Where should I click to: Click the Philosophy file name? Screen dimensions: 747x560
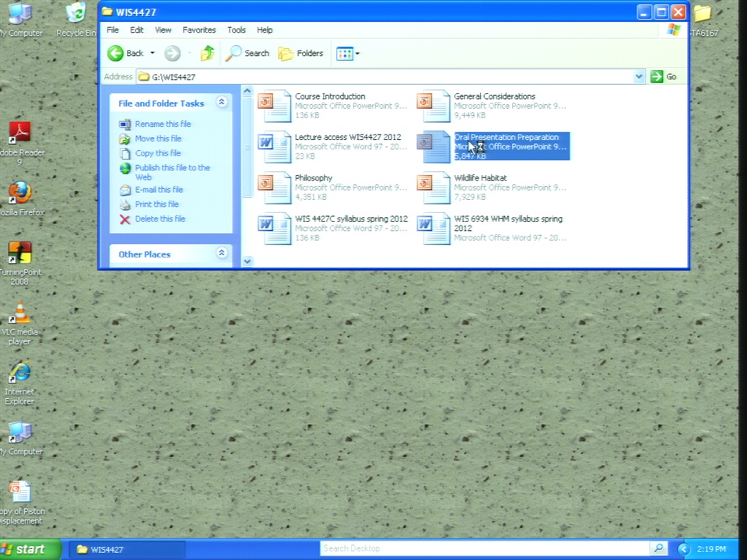[x=314, y=178]
